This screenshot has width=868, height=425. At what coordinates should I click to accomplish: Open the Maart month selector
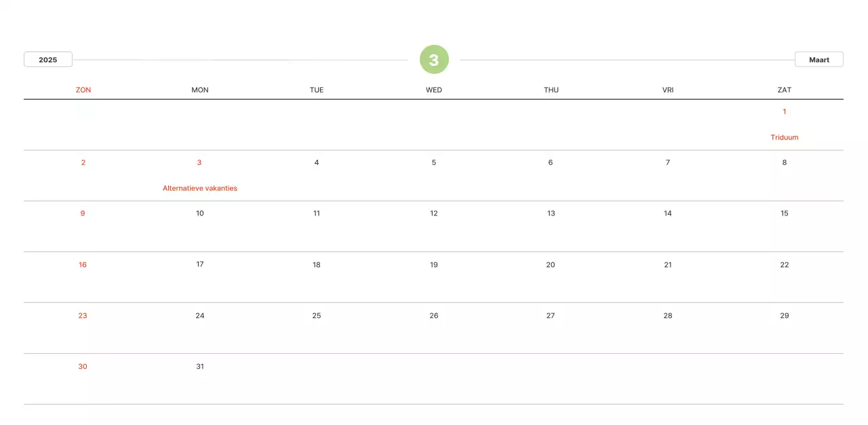click(x=818, y=60)
